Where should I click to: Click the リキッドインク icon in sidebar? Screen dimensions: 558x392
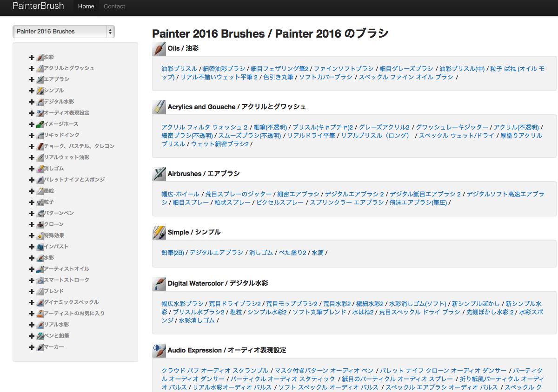(40, 135)
